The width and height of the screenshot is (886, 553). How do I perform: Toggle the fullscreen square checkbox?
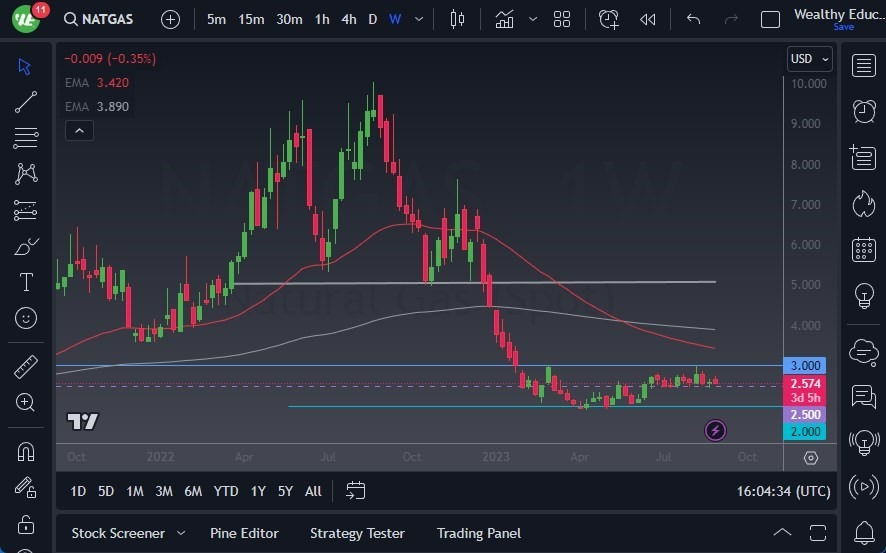tap(770, 19)
